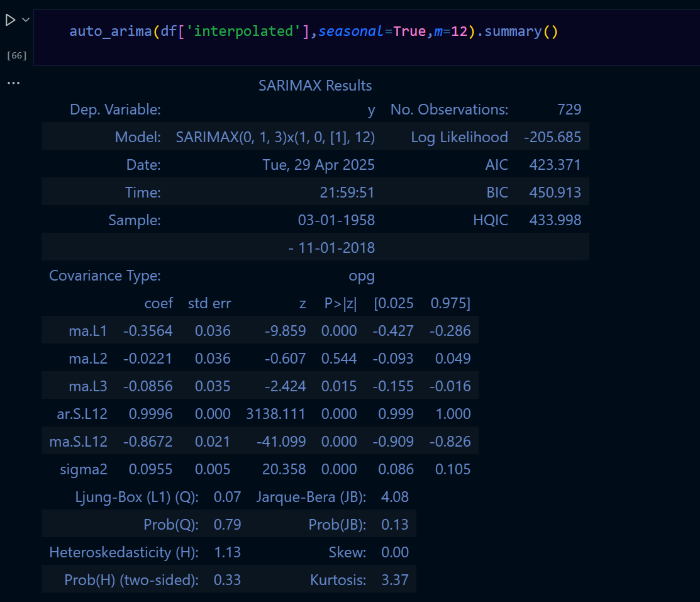Click the '0.975]' column header
The image size is (700, 602).
pyautogui.click(x=450, y=303)
